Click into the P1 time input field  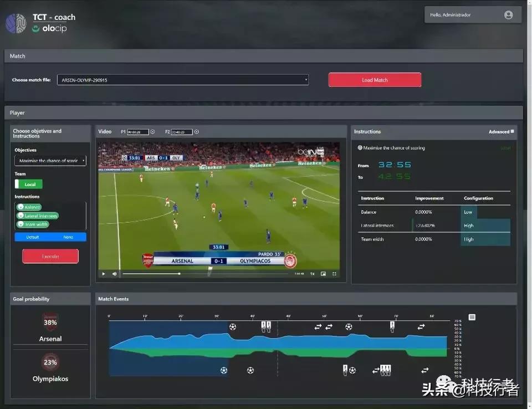click(x=138, y=132)
